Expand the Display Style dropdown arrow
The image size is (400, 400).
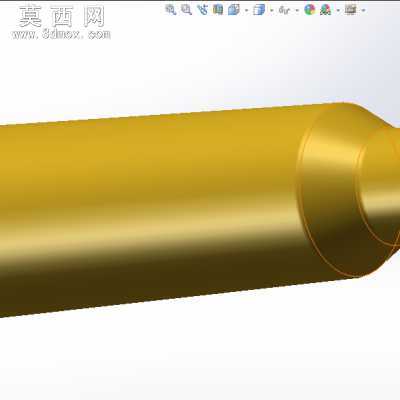[272, 11]
